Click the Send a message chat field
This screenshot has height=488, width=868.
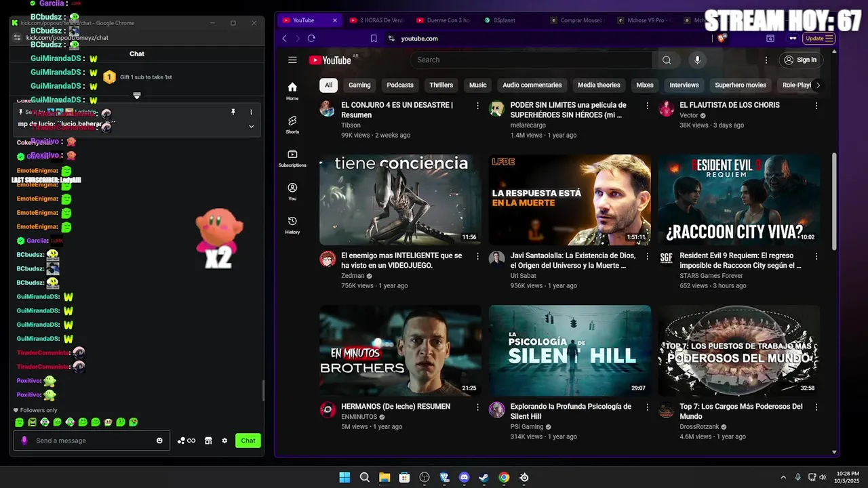(x=92, y=441)
